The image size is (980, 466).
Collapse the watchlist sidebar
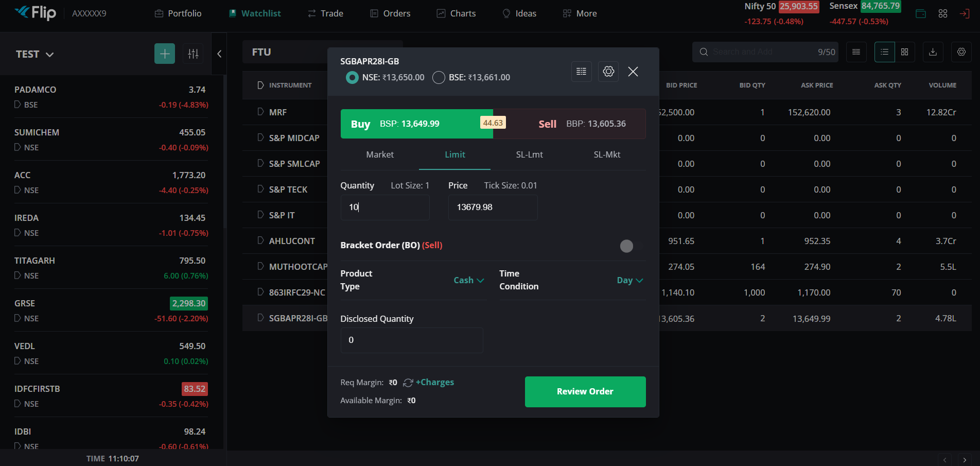pyautogui.click(x=219, y=54)
